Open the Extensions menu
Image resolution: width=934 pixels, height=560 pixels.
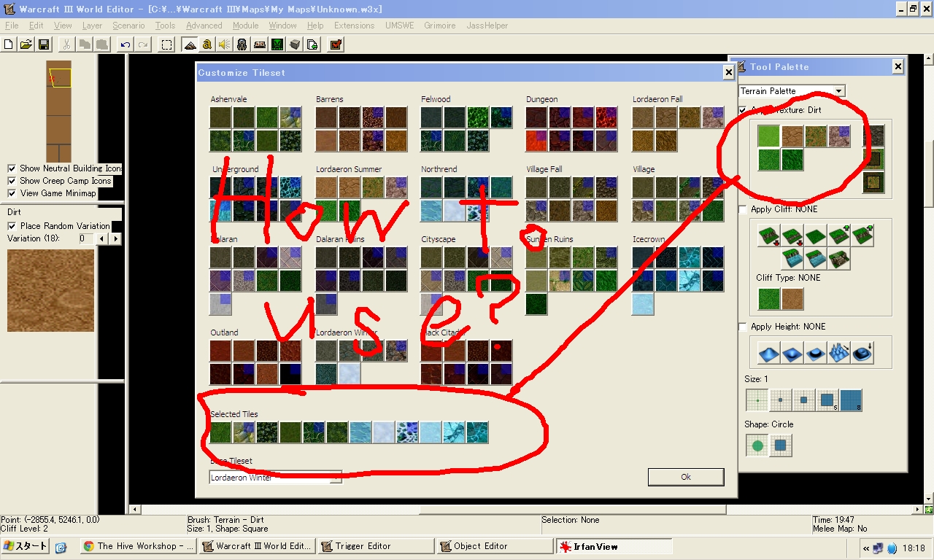pos(354,26)
